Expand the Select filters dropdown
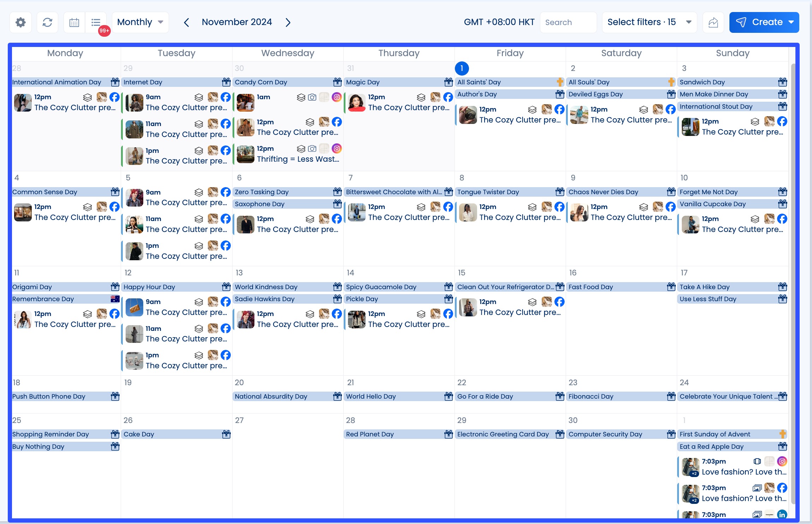This screenshot has width=812, height=524. pyautogui.click(x=649, y=22)
